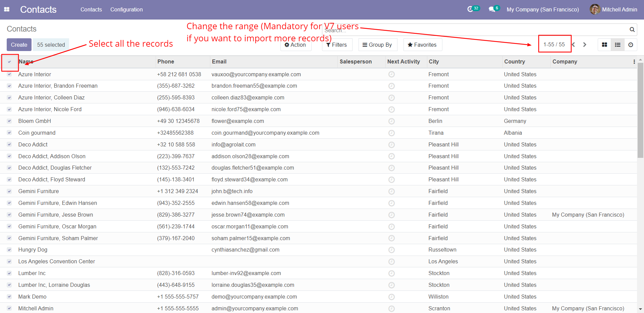Open the Mitchell Admin user menu
Image resolution: width=644 pixels, height=313 pixels.
[613, 9]
